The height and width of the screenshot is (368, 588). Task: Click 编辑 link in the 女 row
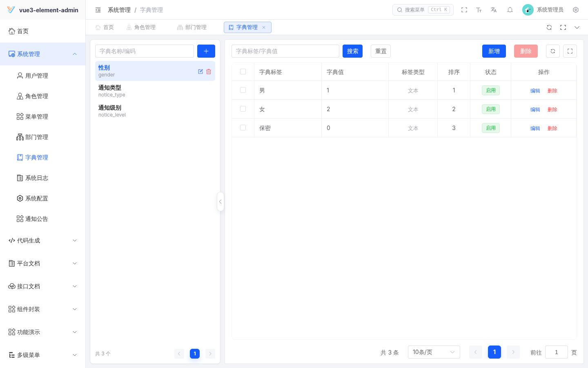535,109
